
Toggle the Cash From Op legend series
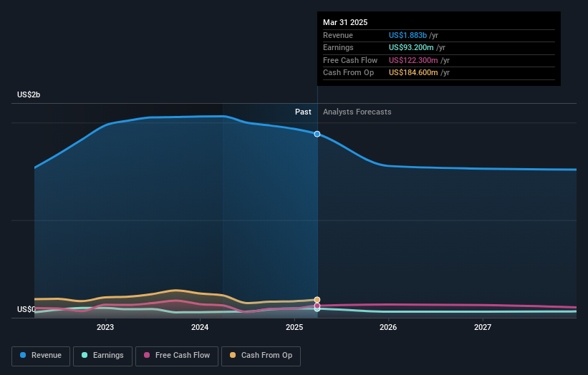click(261, 356)
